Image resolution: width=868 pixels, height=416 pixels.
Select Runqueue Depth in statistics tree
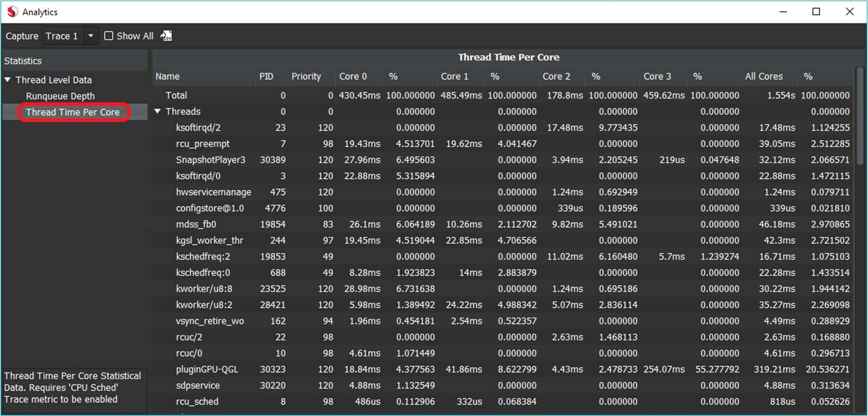[60, 96]
